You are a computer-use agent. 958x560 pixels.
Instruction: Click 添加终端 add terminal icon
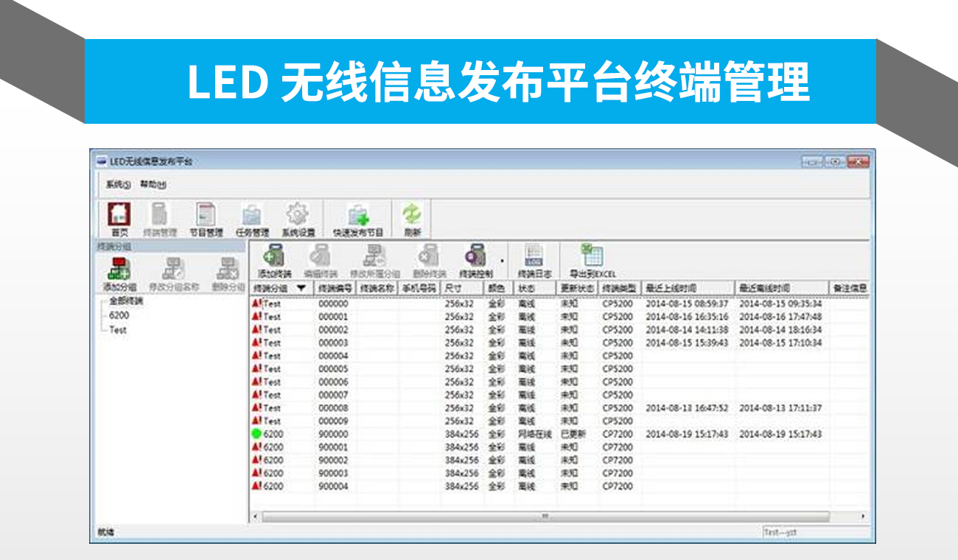click(x=274, y=258)
